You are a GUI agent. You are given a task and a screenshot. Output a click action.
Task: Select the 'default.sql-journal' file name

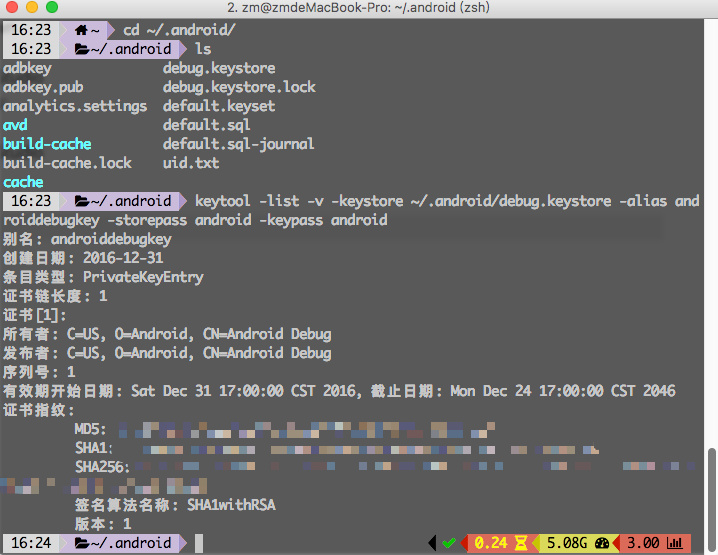coord(239,144)
